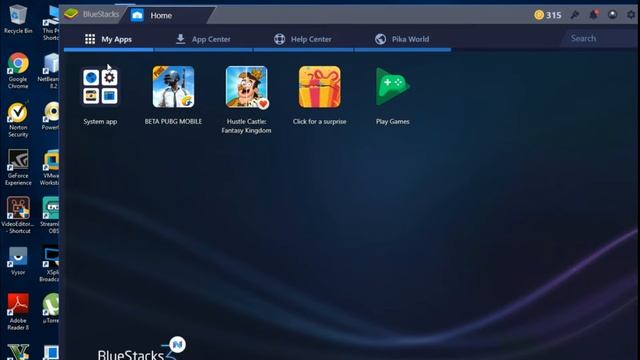This screenshot has height=360, width=640.
Task: Launch the Play Games app
Action: click(x=392, y=87)
